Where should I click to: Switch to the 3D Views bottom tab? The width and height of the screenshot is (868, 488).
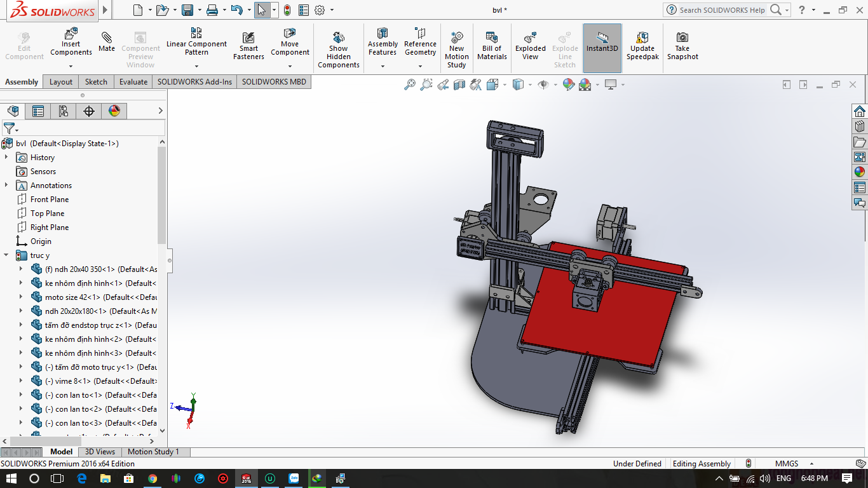point(100,452)
